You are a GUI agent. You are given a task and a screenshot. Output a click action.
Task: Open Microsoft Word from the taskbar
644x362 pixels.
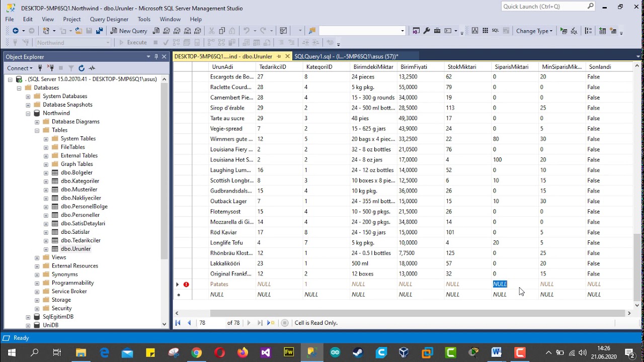pos(497,352)
